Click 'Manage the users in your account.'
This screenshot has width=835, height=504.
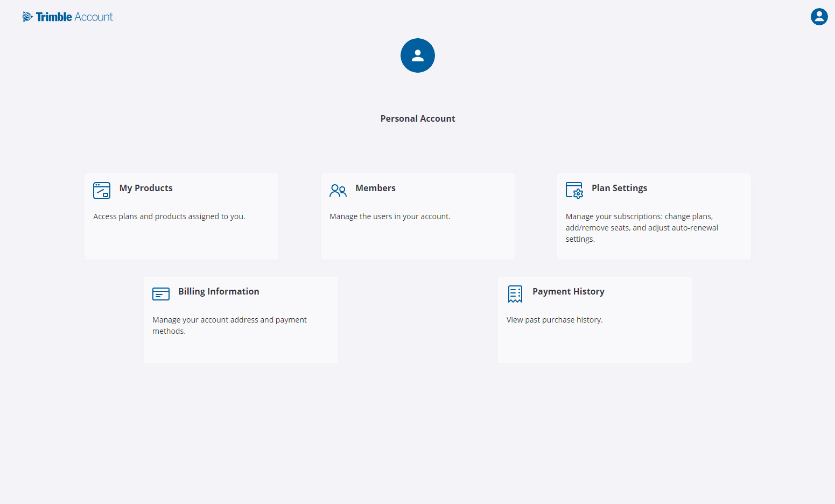click(x=390, y=216)
